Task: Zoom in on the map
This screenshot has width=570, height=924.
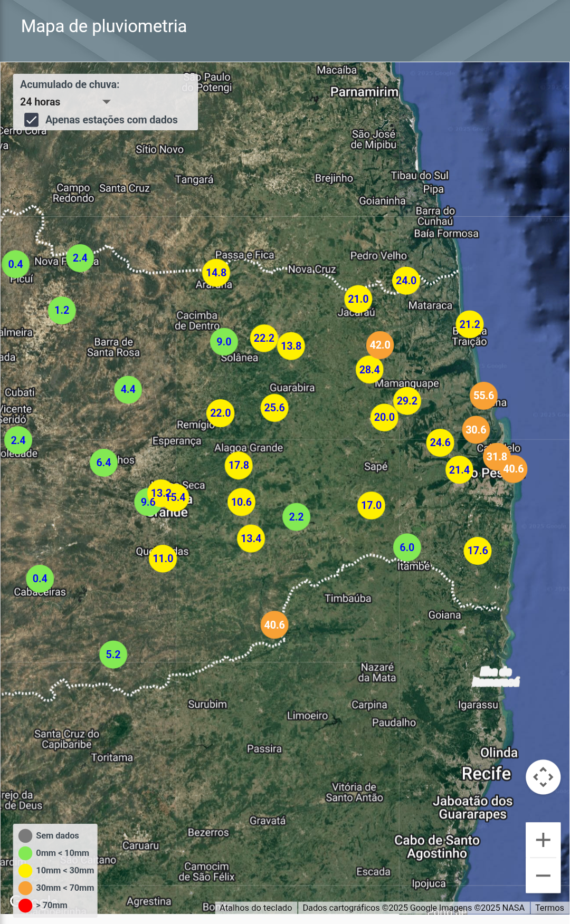Action: [543, 840]
